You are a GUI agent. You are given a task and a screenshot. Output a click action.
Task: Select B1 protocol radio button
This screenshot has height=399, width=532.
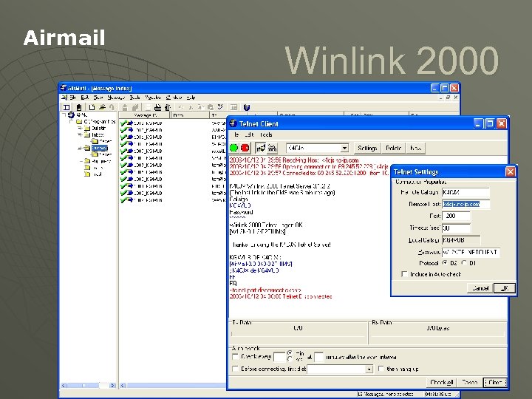click(464, 263)
